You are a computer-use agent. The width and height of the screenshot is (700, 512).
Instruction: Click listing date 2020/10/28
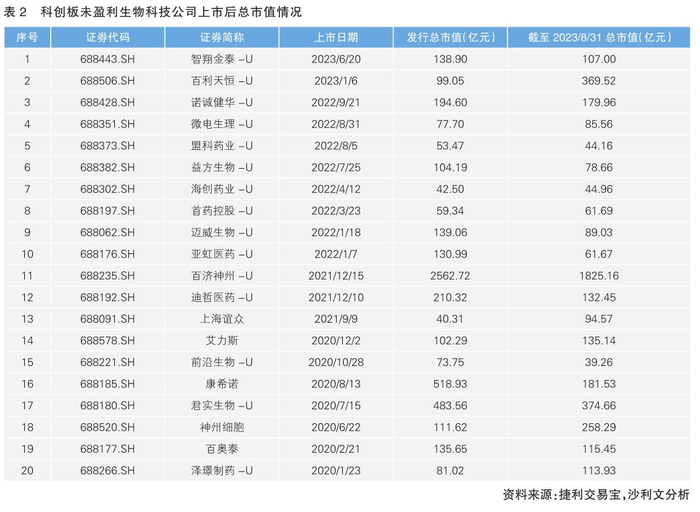tap(336, 362)
